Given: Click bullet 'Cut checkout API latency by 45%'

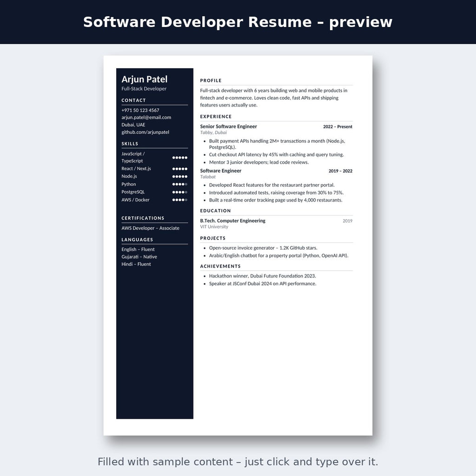Looking at the screenshot, I should (276, 154).
